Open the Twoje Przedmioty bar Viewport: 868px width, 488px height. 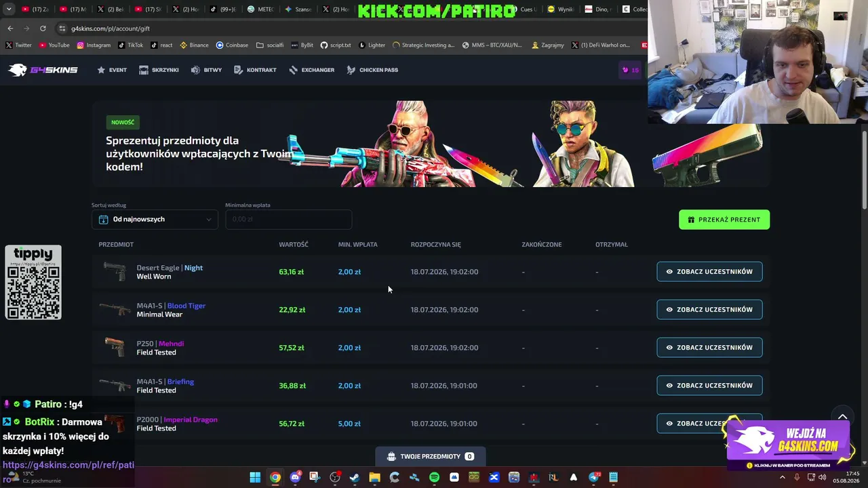click(x=430, y=456)
